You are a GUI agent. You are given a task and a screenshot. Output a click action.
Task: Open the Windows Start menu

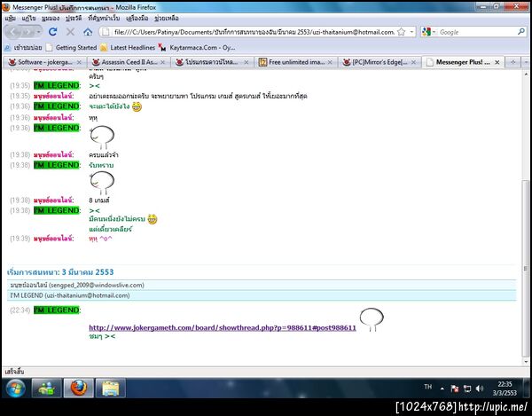[15, 388]
